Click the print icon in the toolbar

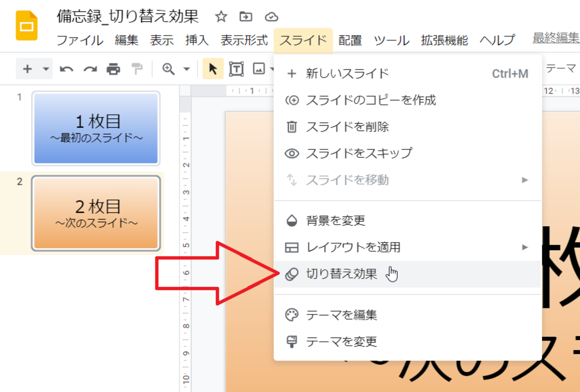(114, 69)
